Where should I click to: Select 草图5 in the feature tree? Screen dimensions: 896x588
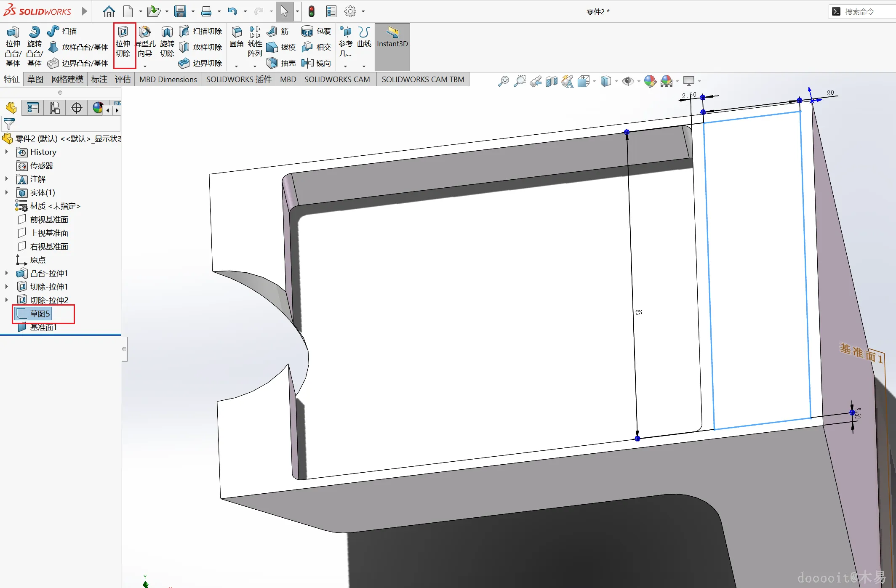pos(40,314)
